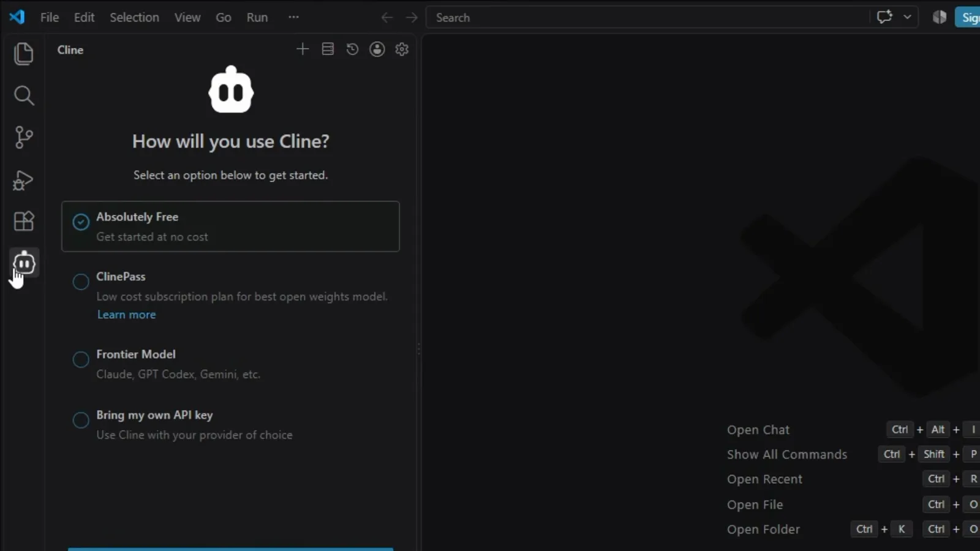Select the Frontier Model option
This screenshot has height=551, width=980.
click(x=81, y=359)
